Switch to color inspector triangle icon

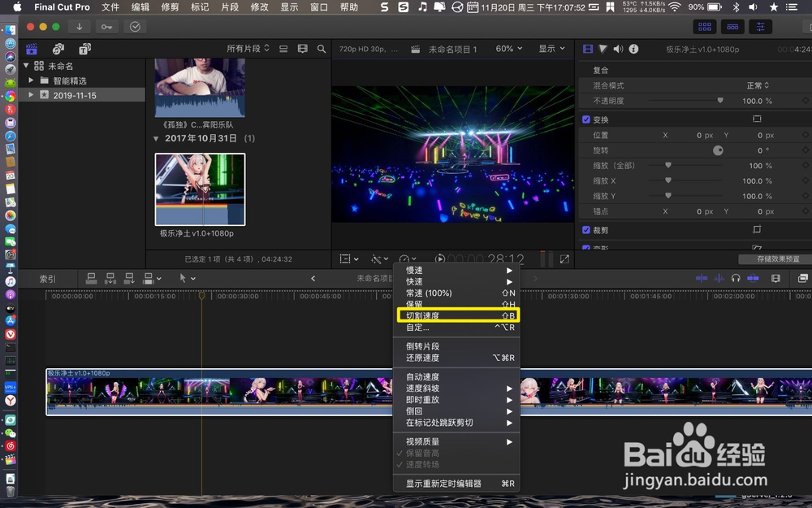tap(603, 49)
